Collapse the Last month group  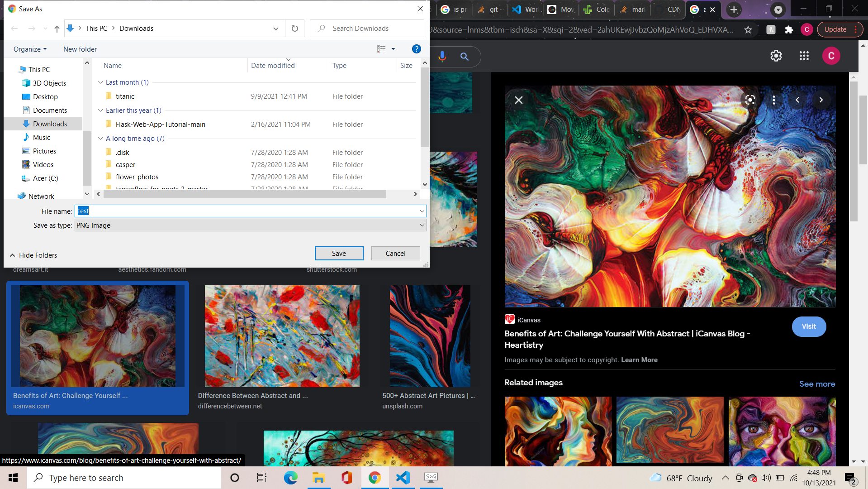click(100, 82)
